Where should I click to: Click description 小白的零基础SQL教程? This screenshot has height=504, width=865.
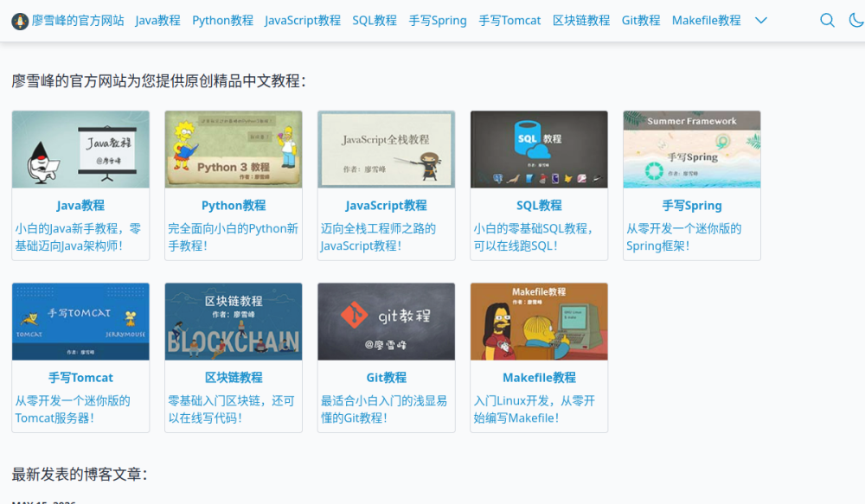(x=534, y=237)
